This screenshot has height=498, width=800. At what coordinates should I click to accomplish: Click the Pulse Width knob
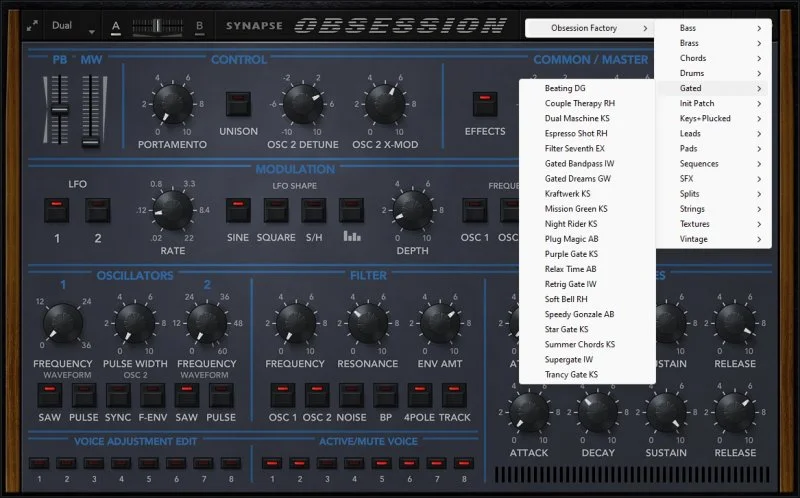click(135, 323)
